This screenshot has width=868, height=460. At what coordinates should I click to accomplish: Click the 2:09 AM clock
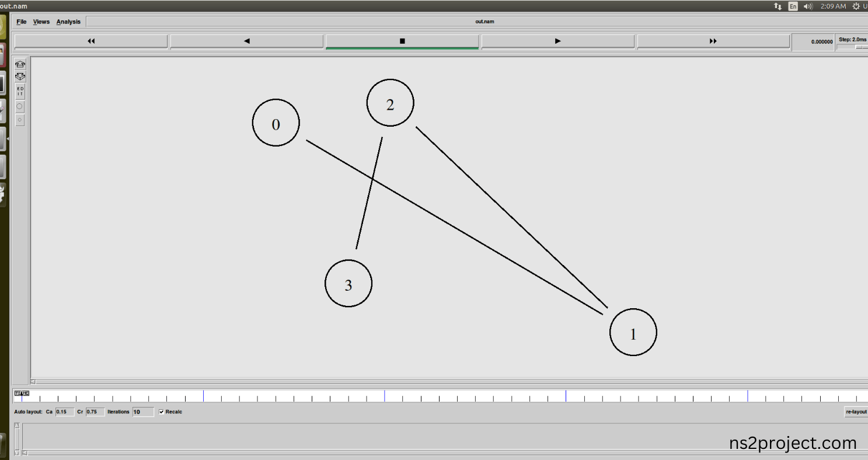pos(833,6)
